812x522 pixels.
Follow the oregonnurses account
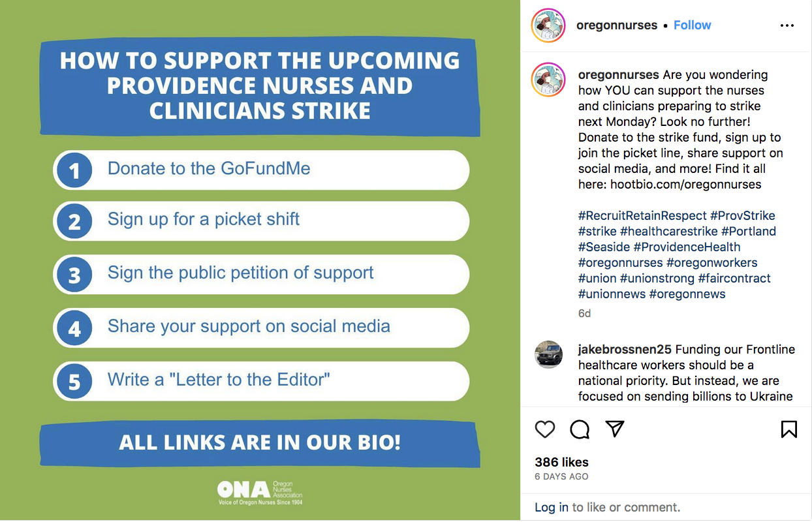point(692,25)
